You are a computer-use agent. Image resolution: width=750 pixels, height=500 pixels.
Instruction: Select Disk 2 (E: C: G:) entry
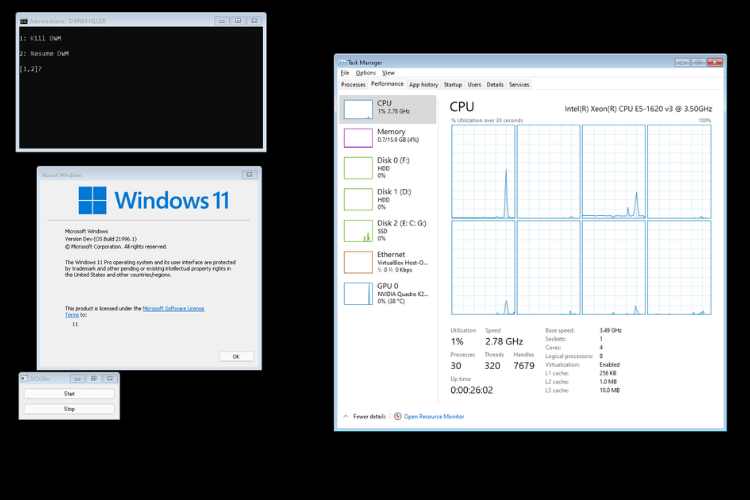click(387, 231)
